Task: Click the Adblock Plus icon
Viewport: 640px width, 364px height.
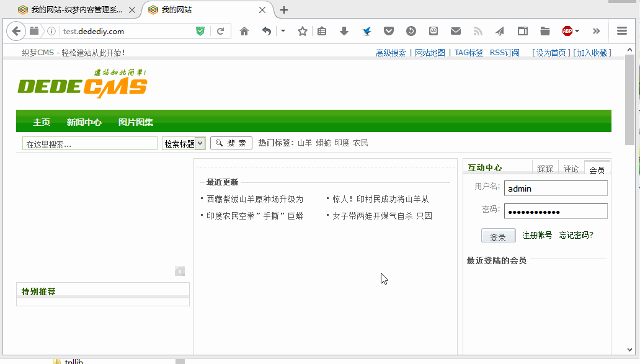Action: tap(567, 31)
